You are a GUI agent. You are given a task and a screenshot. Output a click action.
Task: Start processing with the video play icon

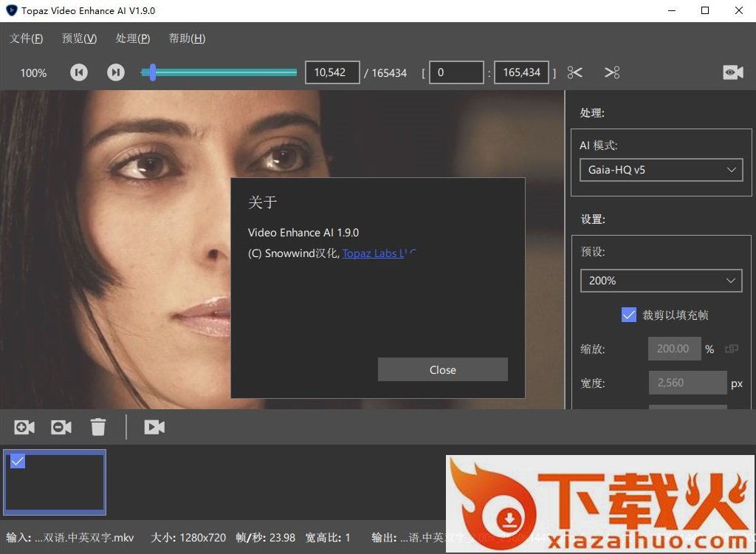(154, 427)
